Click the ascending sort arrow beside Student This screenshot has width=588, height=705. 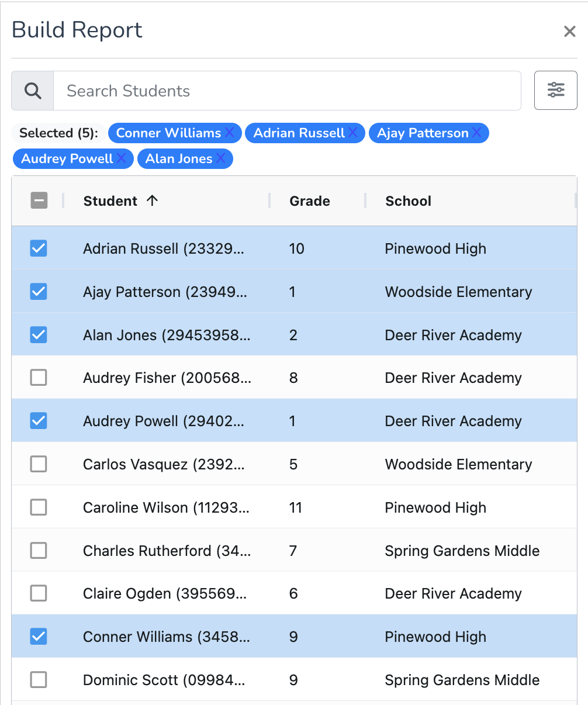[153, 201]
